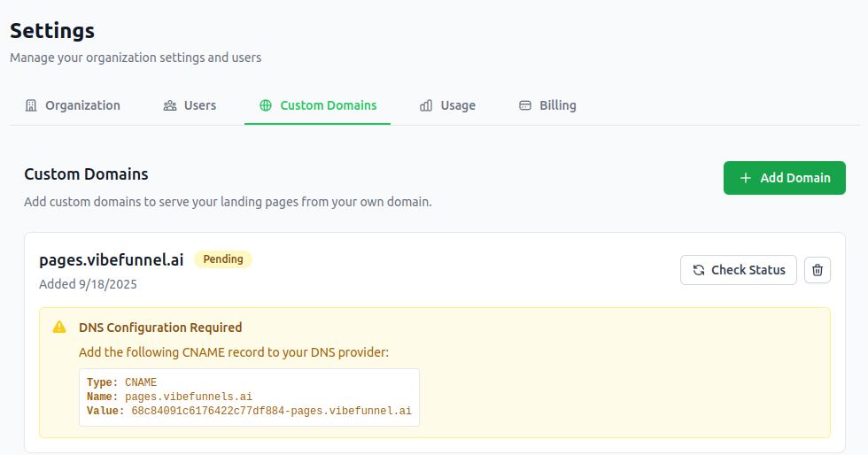The width and height of the screenshot is (868, 455).
Task: Click the credit card icon beside Billing
Action: click(x=524, y=105)
